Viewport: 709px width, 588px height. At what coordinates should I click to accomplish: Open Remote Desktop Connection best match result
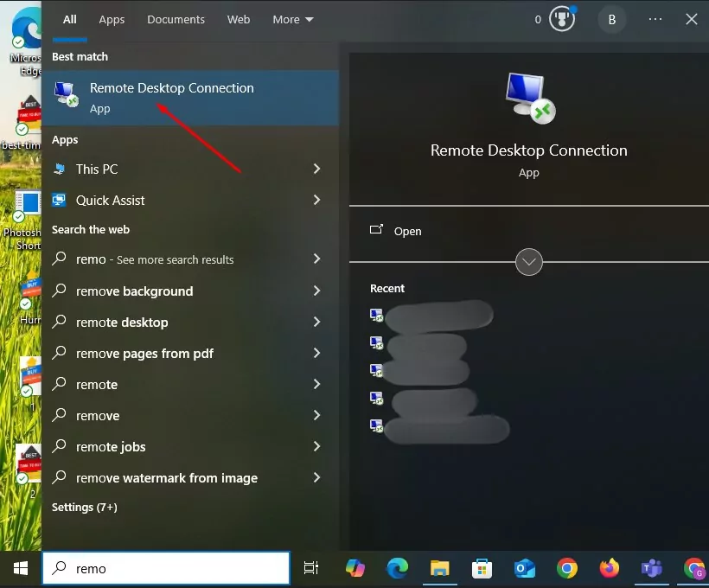click(190, 98)
